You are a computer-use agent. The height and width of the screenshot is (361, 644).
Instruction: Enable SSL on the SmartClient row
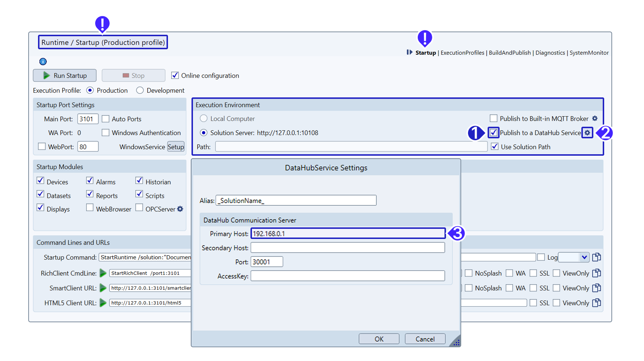(x=533, y=288)
